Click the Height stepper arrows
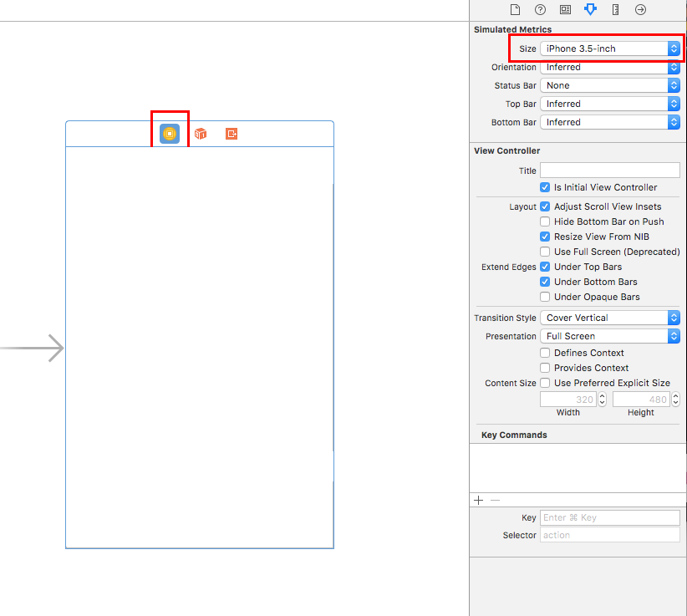This screenshot has width=687, height=616. tap(675, 400)
